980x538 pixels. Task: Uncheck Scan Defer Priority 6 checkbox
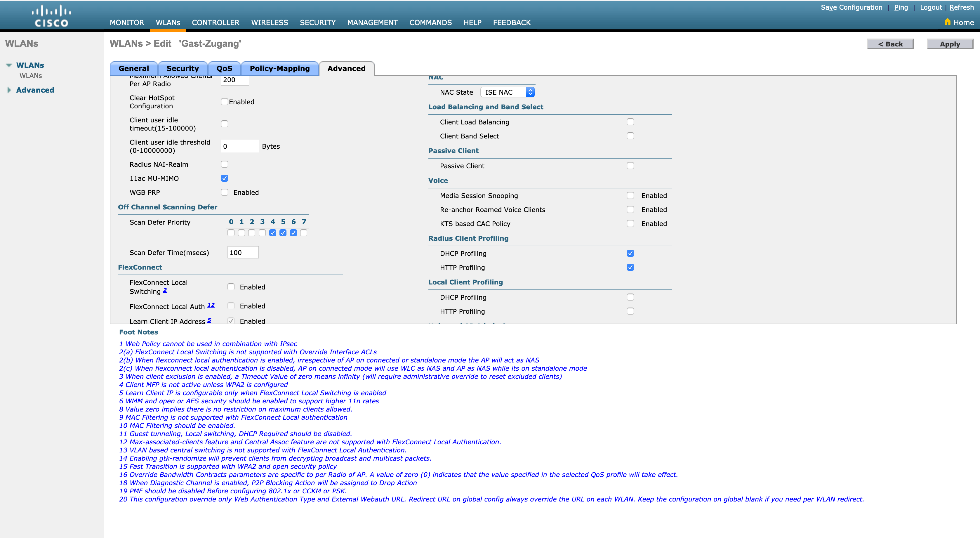coord(293,232)
